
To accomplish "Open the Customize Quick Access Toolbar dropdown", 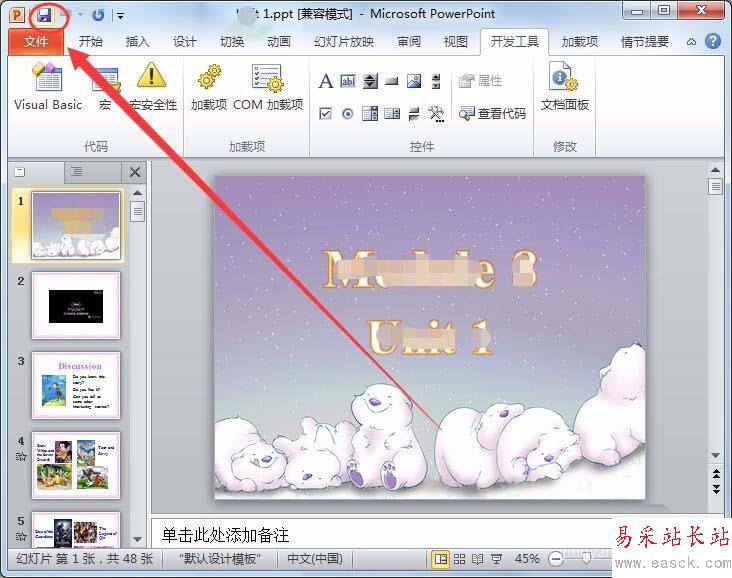I will click(x=120, y=16).
